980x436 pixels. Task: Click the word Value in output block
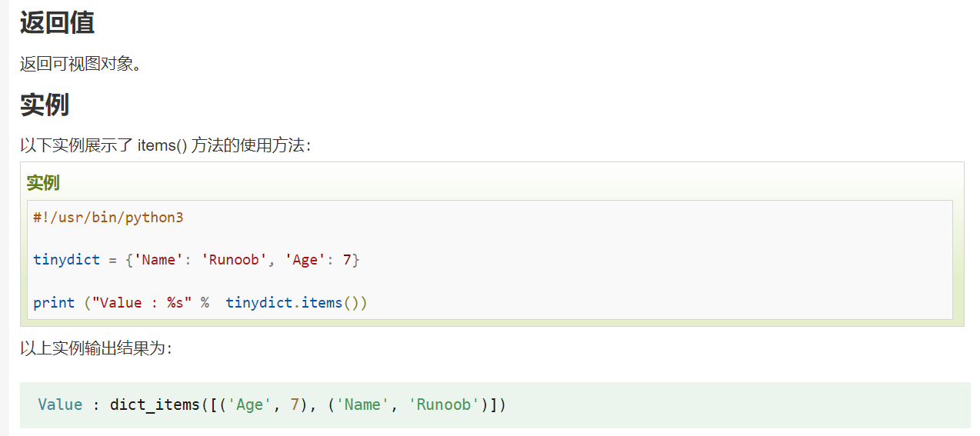click(x=60, y=404)
